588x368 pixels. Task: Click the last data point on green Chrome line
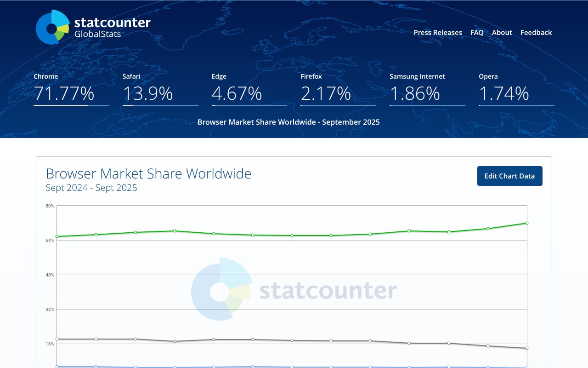point(527,223)
